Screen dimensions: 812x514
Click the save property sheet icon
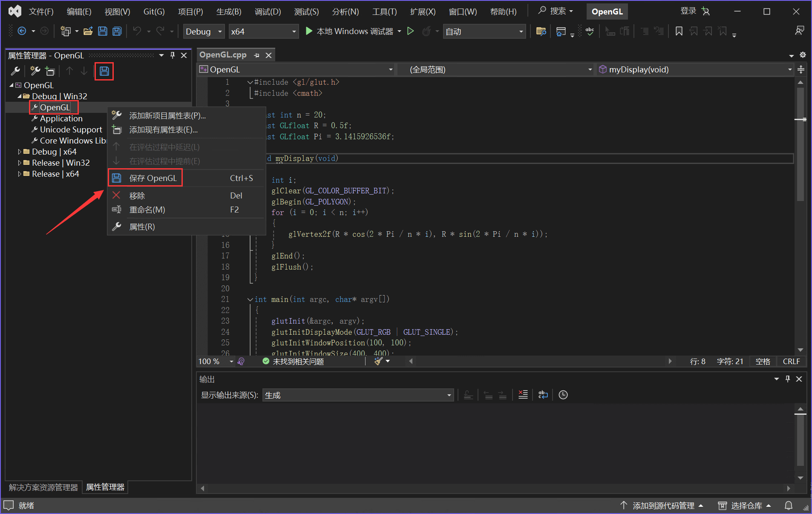click(104, 71)
